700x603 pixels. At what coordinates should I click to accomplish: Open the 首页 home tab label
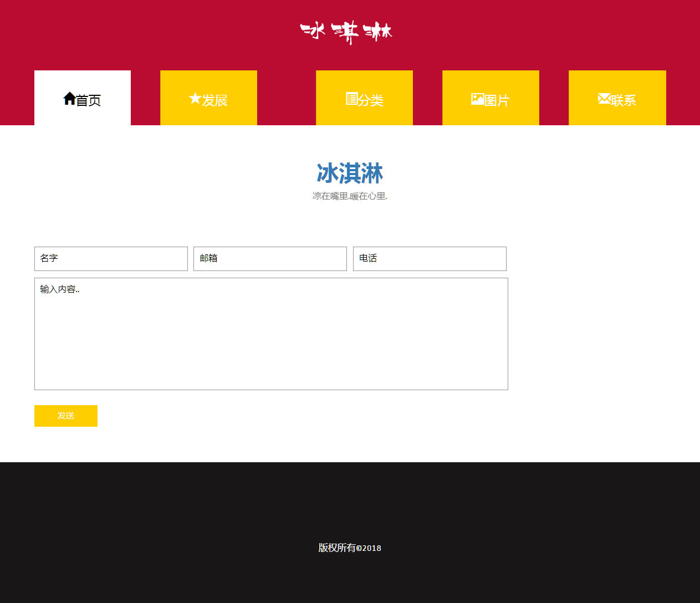[89, 100]
